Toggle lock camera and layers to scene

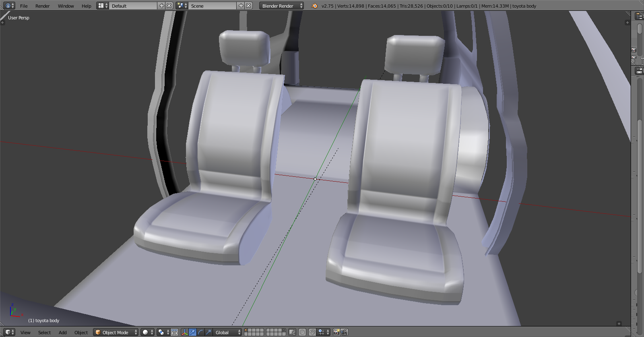(x=292, y=332)
